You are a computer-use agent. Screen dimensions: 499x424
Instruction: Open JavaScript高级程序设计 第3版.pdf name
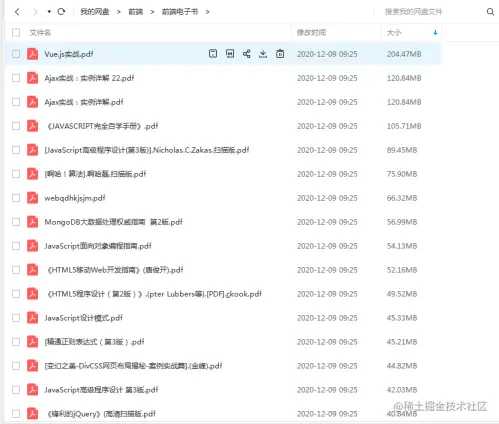tap(101, 390)
